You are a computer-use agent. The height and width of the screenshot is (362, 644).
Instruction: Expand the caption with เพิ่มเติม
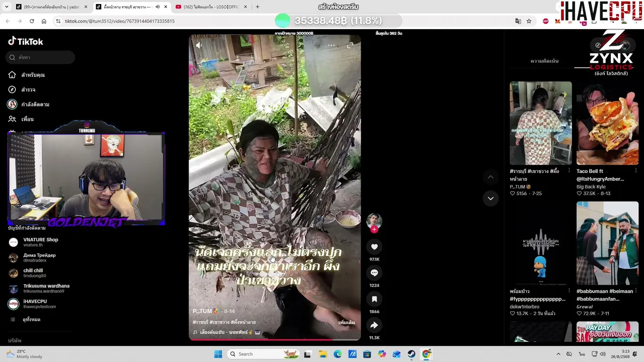pos(347,322)
